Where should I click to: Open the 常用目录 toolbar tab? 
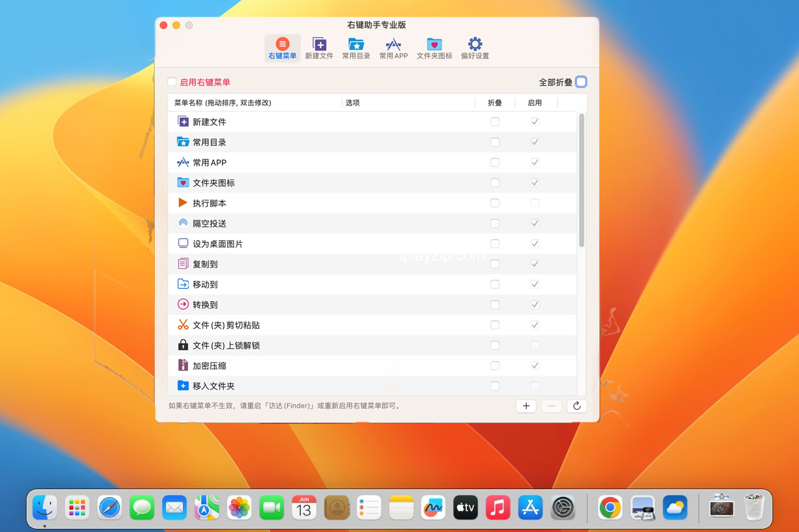click(x=356, y=49)
